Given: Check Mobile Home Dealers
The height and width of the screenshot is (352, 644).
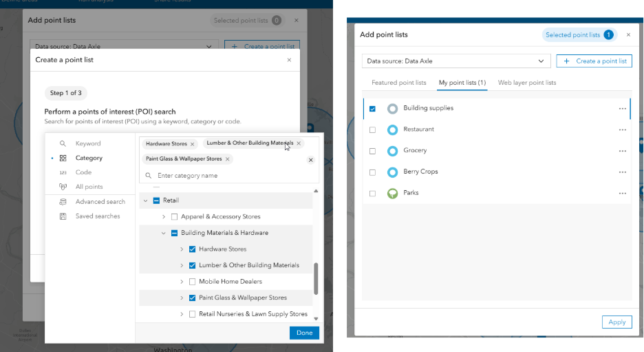Looking at the screenshot, I should pos(192,282).
